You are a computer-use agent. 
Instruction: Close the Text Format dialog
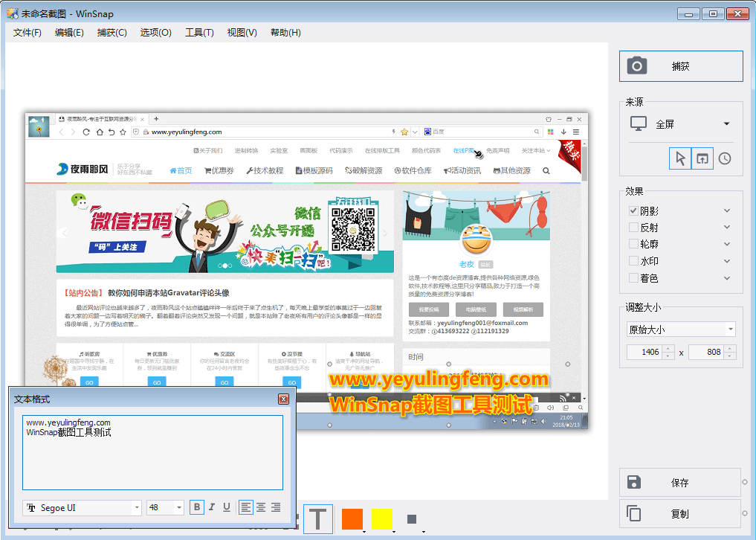[283, 399]
